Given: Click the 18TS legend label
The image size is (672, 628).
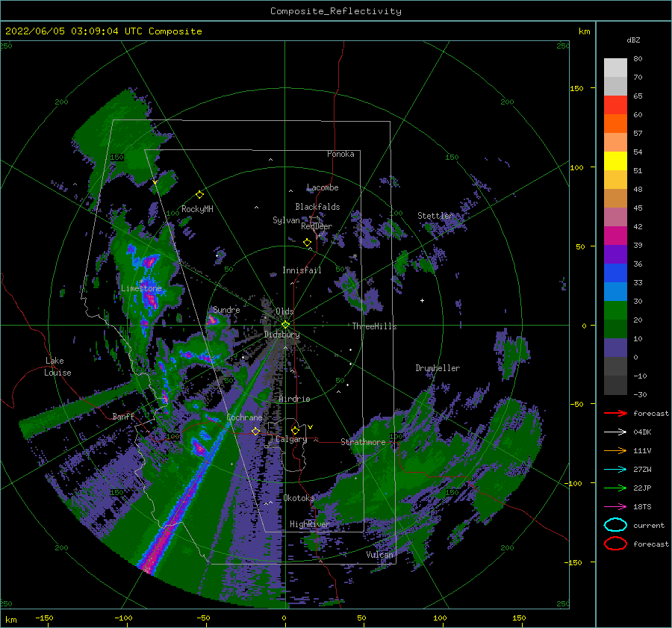Looking at the screenshot, I should coord(642,507).
